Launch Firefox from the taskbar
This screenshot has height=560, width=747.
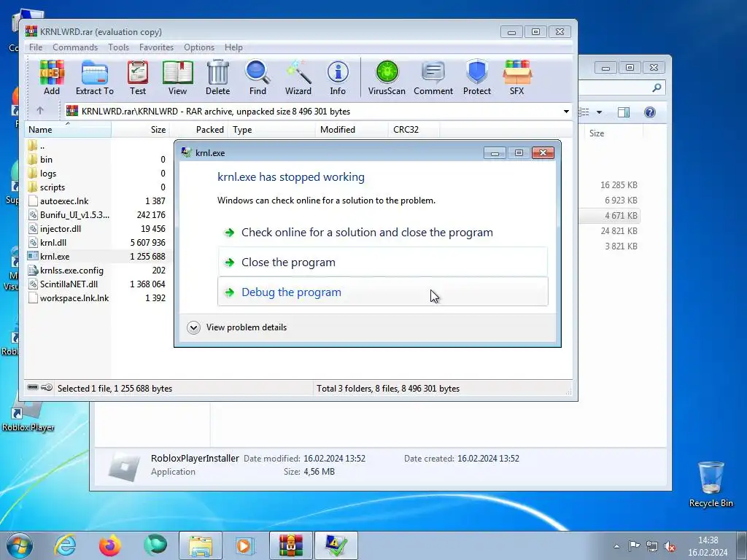click(109, 545)
